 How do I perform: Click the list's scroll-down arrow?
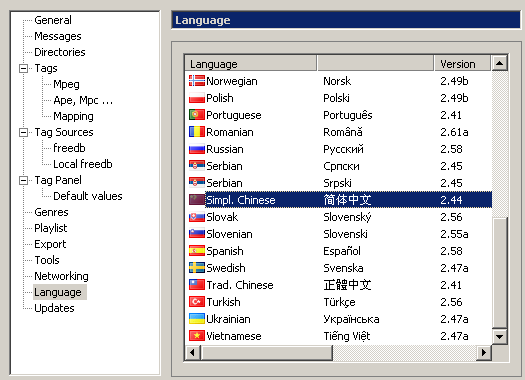tap(500, 336)
